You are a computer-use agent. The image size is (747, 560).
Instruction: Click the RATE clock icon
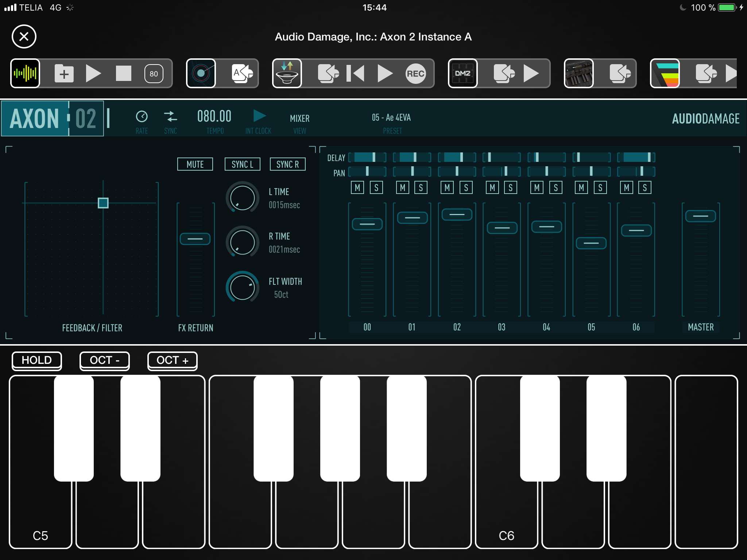(142, 117)
